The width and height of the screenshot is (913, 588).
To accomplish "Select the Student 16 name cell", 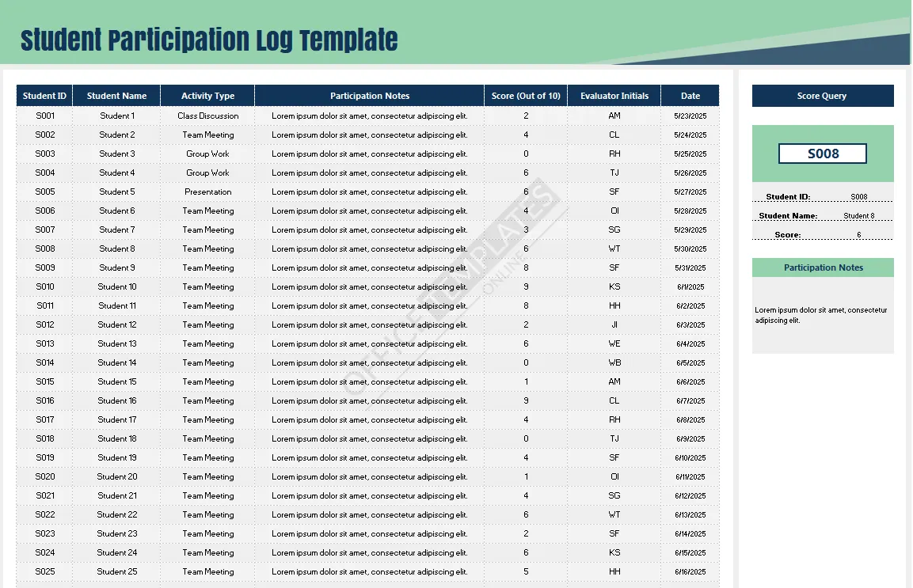I will (x=117, y=400).
